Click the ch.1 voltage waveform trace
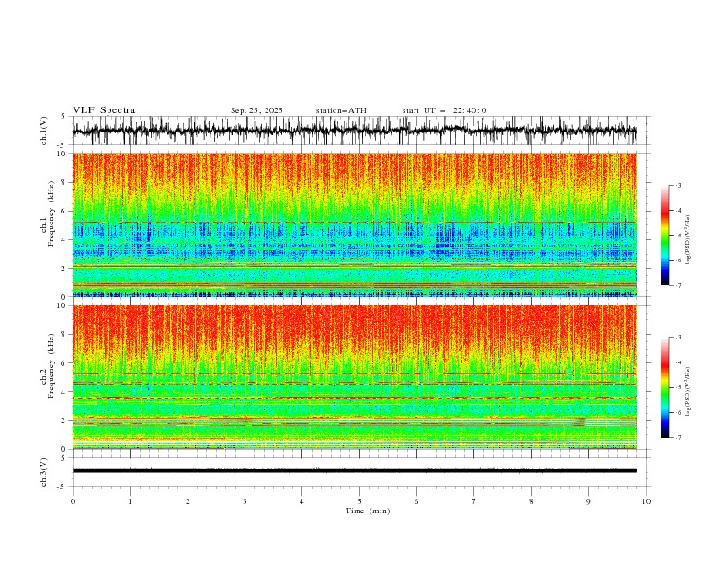Screen dimensions: 728x563 pos(354,131)
